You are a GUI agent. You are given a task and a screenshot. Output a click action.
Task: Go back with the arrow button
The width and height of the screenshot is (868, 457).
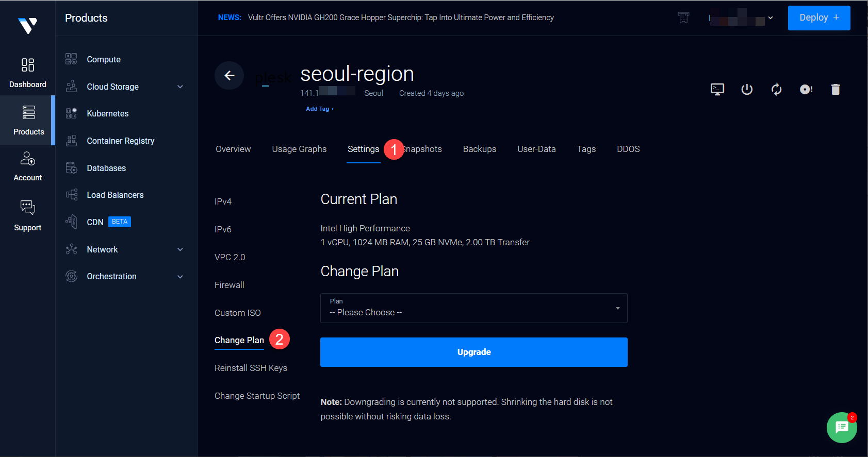230,76
